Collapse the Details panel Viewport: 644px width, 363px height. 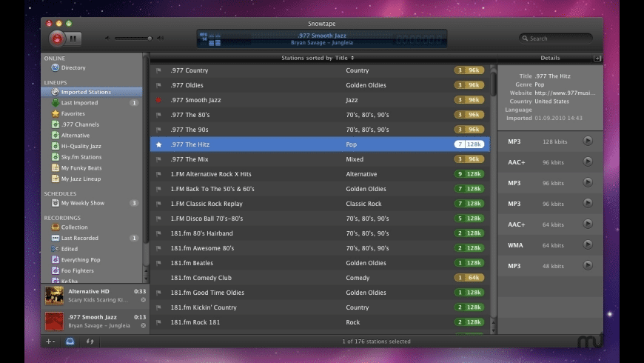tap(597, 58)
